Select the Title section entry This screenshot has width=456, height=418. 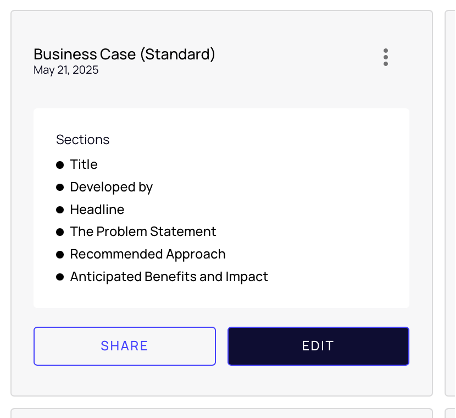(x=84, y=164)
